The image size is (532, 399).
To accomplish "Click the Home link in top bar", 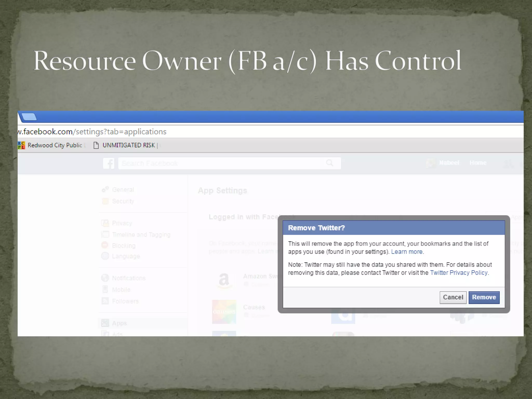I will 478,163.
